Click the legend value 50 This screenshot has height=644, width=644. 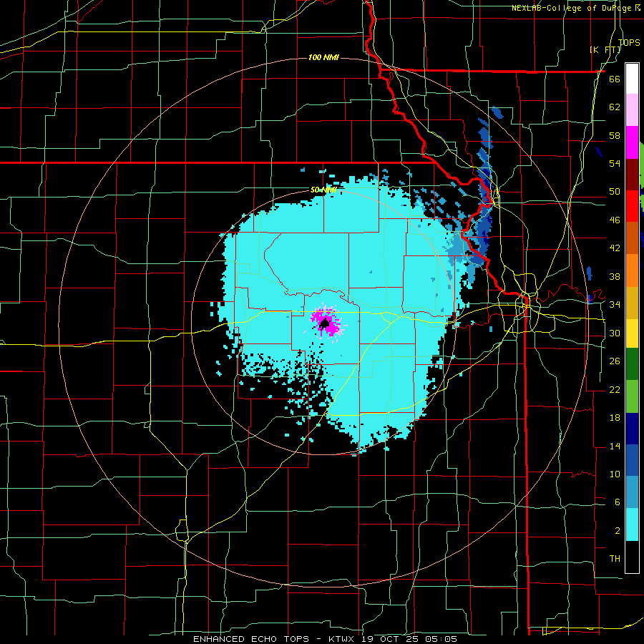tap(615, 192)
